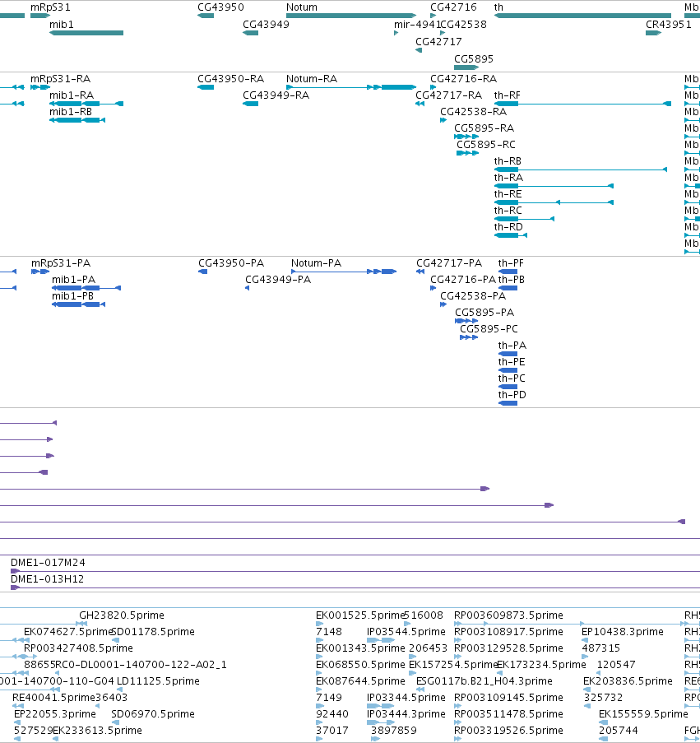
Task: Click the SD06970.5prime EST label
Action: [x=153, y=714]
